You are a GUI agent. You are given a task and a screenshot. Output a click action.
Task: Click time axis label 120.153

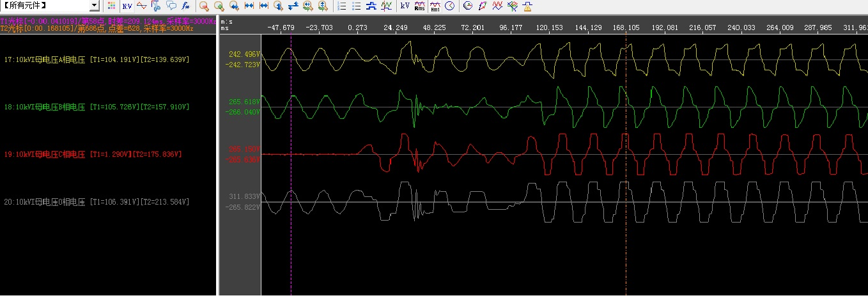[549, 27]
